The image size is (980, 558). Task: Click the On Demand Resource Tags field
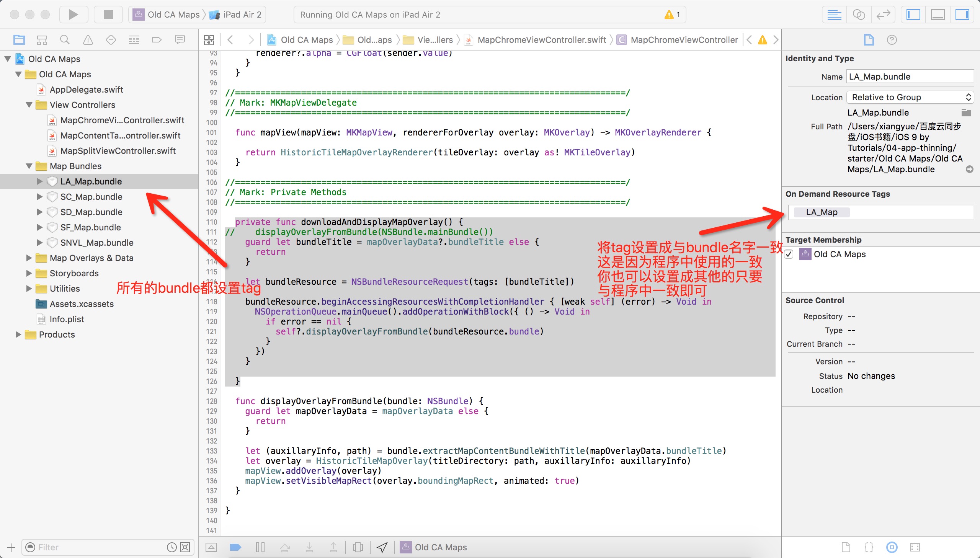[881, 212]
